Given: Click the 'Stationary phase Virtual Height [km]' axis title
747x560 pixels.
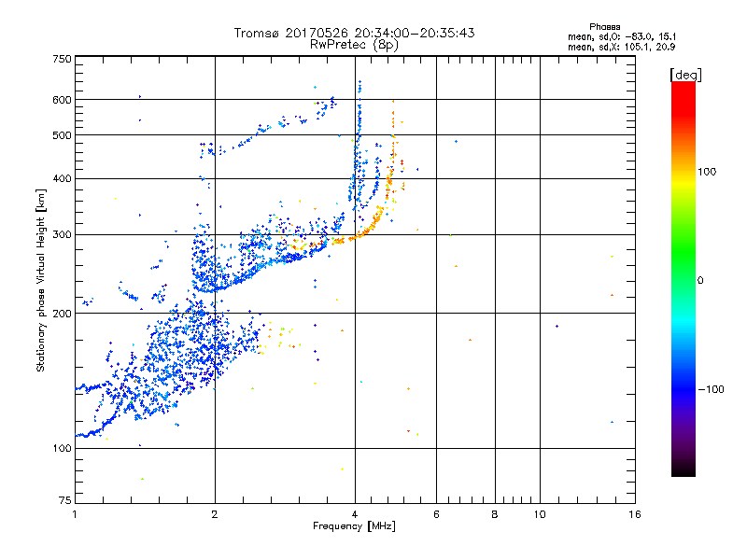Looking at the screenshot, I should click(x=41, y=281).
